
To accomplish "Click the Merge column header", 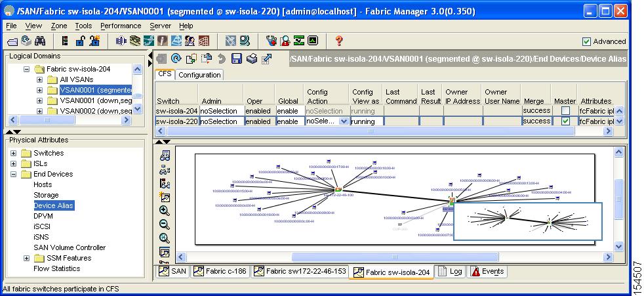I will click(x=534, y=101).
